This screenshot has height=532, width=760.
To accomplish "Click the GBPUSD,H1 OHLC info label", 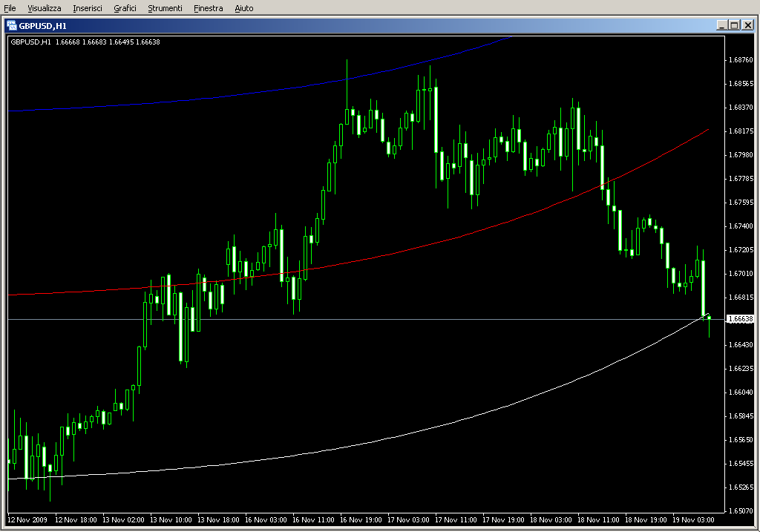I will point(85,42).
